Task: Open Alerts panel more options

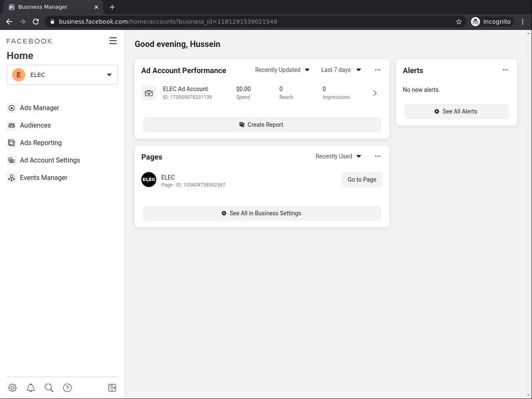Action: point(505,70)
